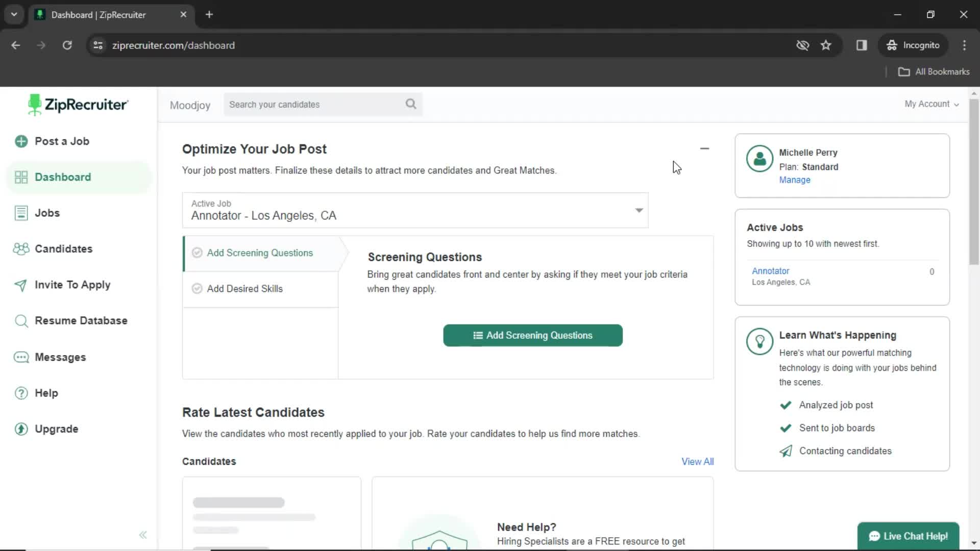Open Candidates section
The height and width of the screenshot is (551, 980).
point(63,248)
